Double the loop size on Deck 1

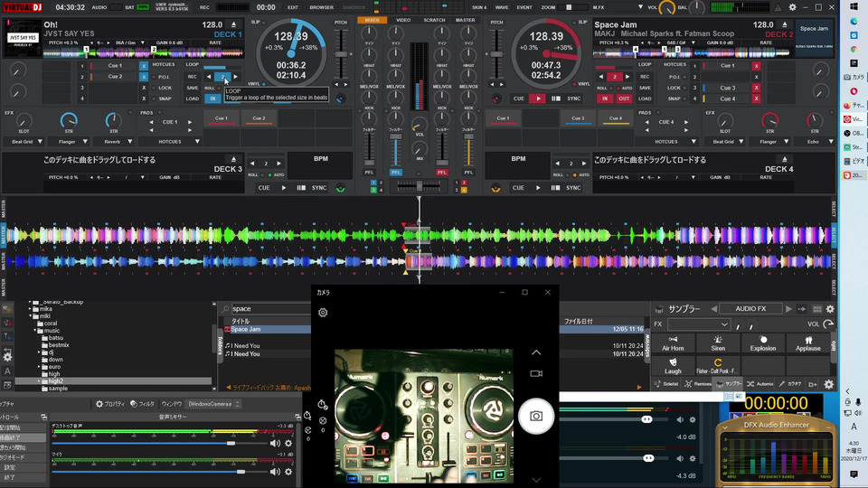[236, 77]
